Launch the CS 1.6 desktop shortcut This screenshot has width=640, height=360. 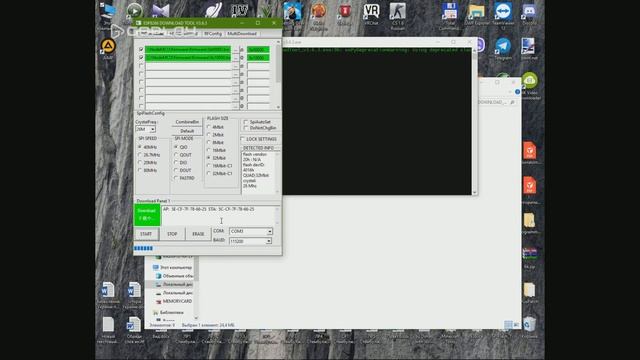click(x=397, y=11)
